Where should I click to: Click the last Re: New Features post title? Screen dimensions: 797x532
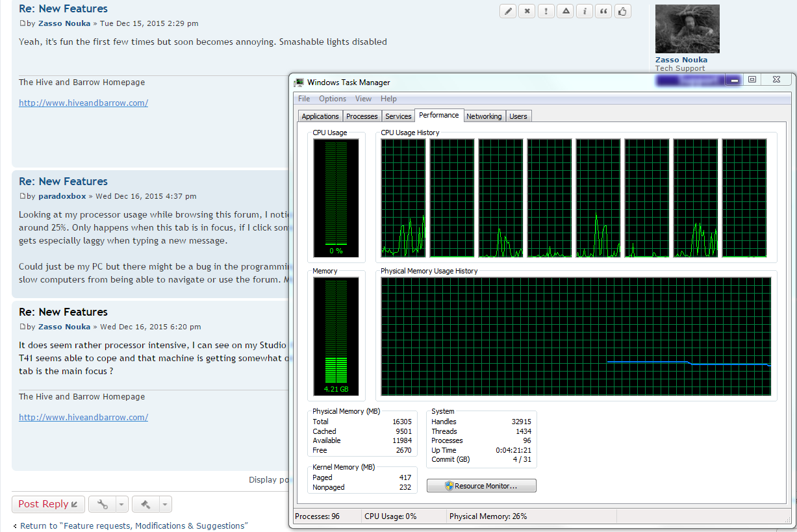point(63,312)
